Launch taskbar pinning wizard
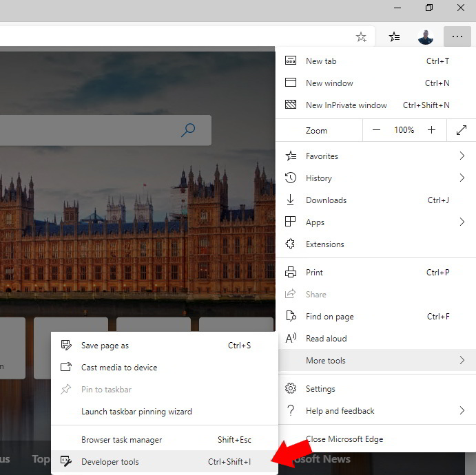Screen dimensions: 476x475 165,411
